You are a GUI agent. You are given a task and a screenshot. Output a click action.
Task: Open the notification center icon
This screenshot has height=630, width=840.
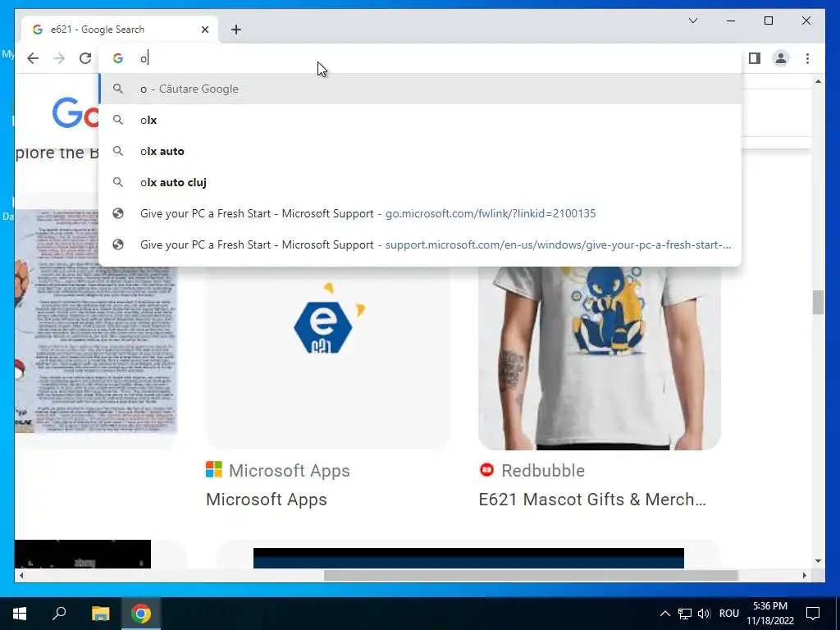(x=813, y=614)
